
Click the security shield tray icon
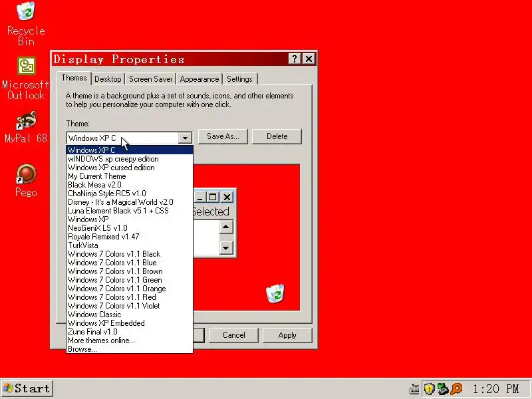[429, 389]
